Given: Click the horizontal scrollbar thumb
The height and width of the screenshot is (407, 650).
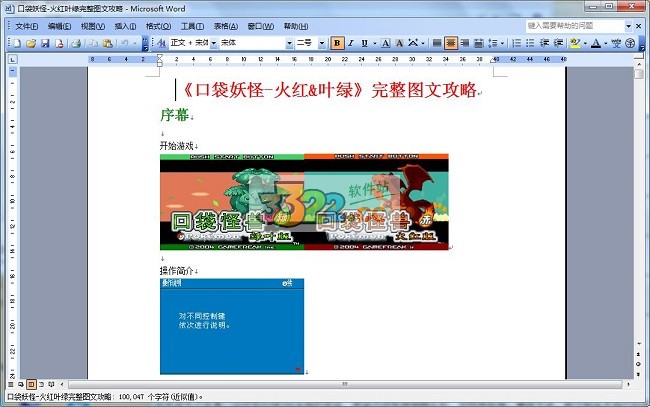Looking at the screenshot, I should tap(344, 384).
